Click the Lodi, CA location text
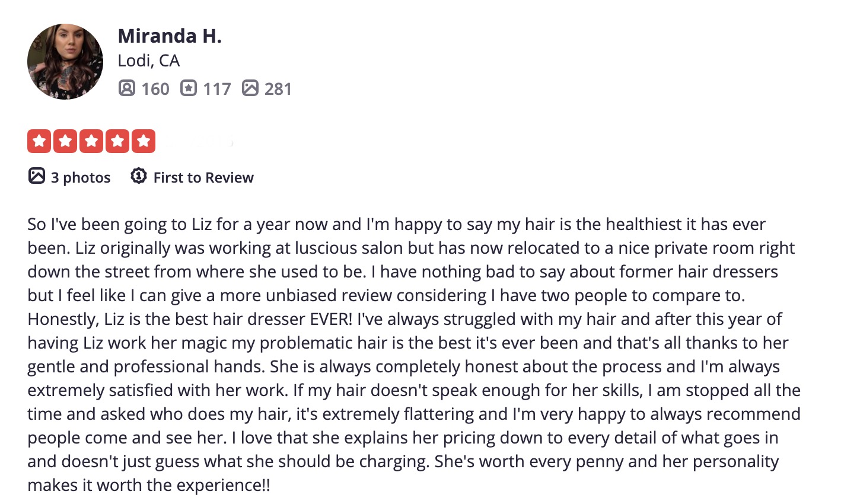Viewport: 841px width, 504px height. pos(148,60)
